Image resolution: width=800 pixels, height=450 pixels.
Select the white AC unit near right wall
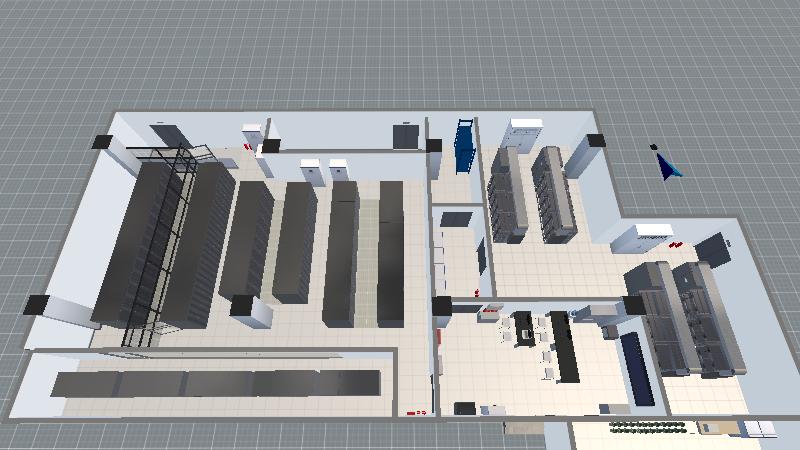[638, 238]
